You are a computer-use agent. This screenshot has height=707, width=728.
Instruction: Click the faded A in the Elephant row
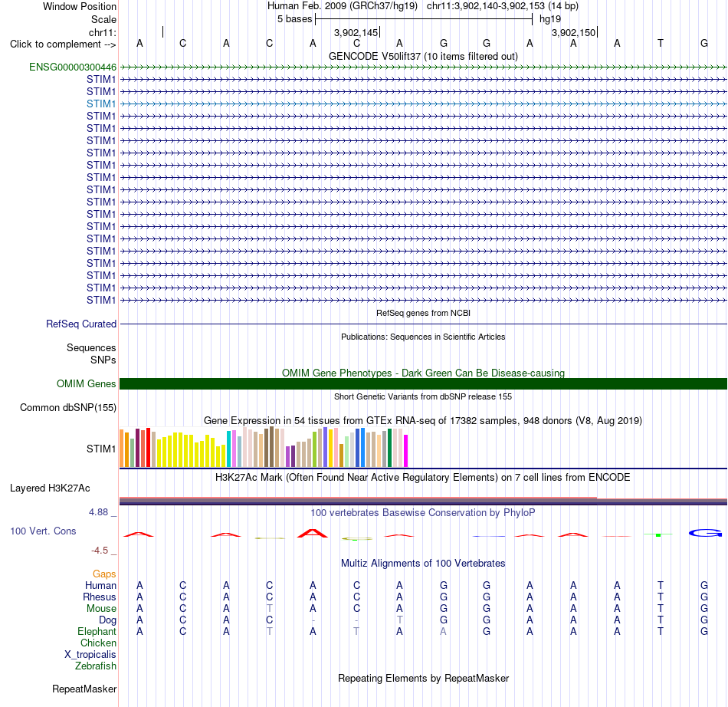[x=444, y=632]
